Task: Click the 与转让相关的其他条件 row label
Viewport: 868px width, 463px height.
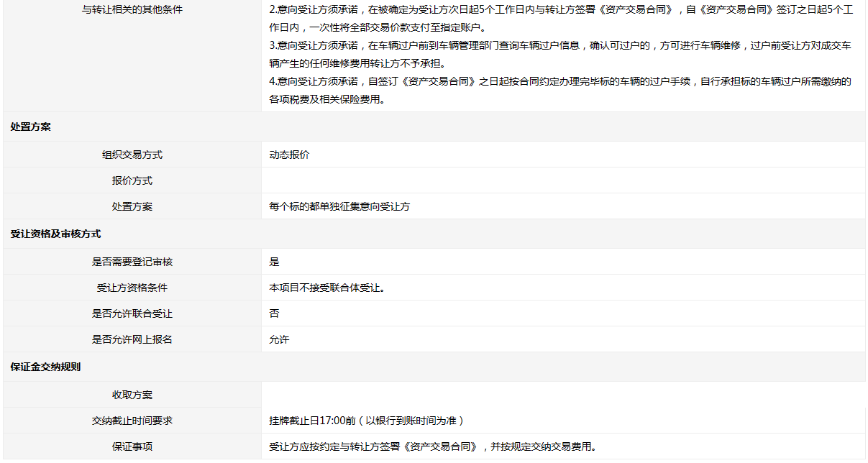Action: (132, 10)
